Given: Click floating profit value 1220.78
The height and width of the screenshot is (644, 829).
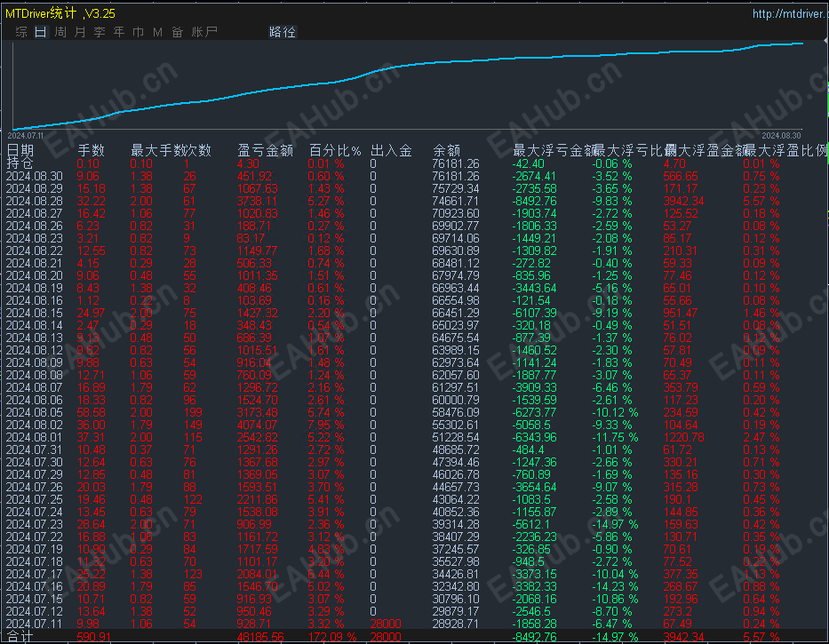Looking at the screenshot, I should pos(683,437).
